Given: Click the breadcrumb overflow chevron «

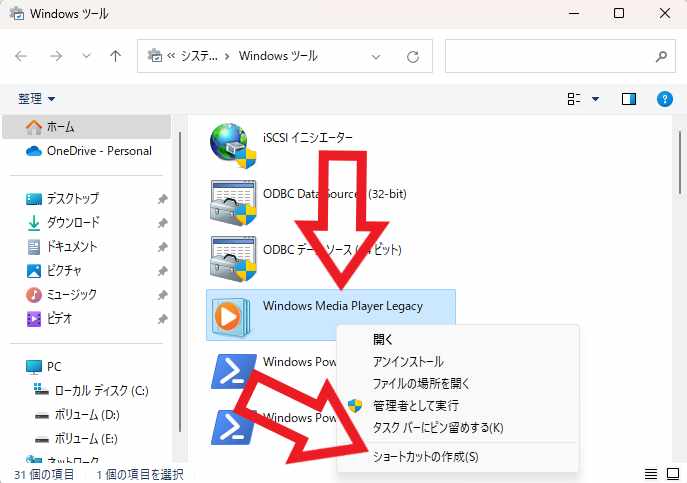Looking at the screenshot, I should [x=171, y=56].
